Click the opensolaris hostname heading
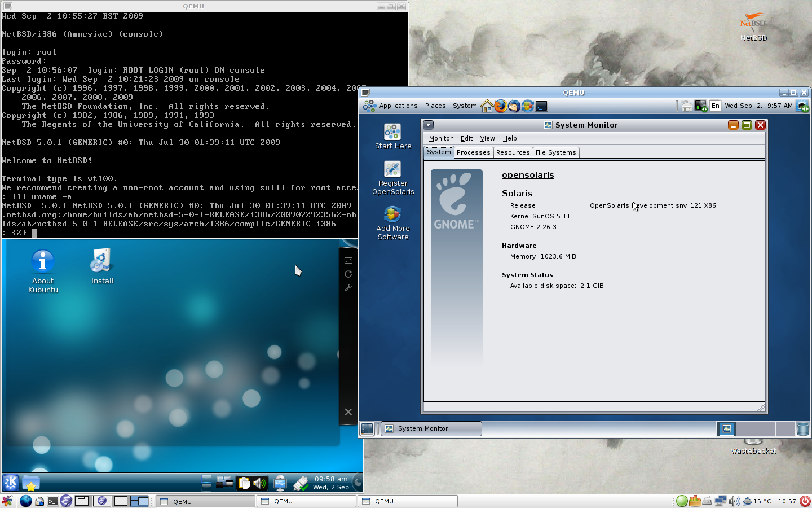The width and height of the screenshot is (812, 508). (528, 175)
